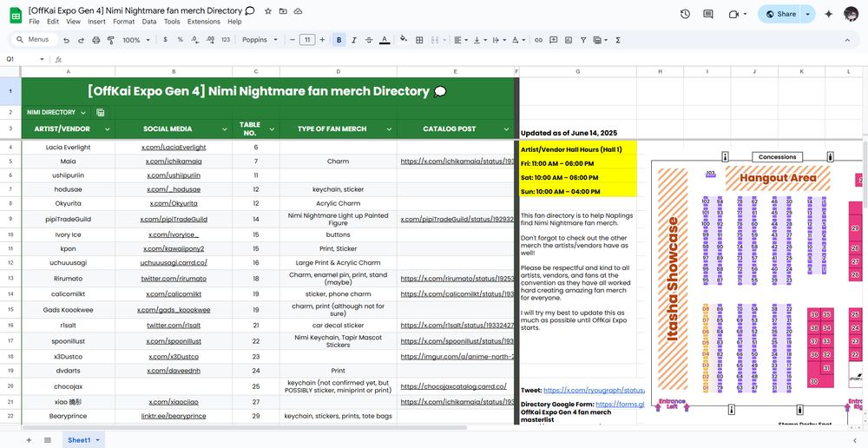Decrease decimal places
This screenshot has height=448, width=868.
(194, 40)
